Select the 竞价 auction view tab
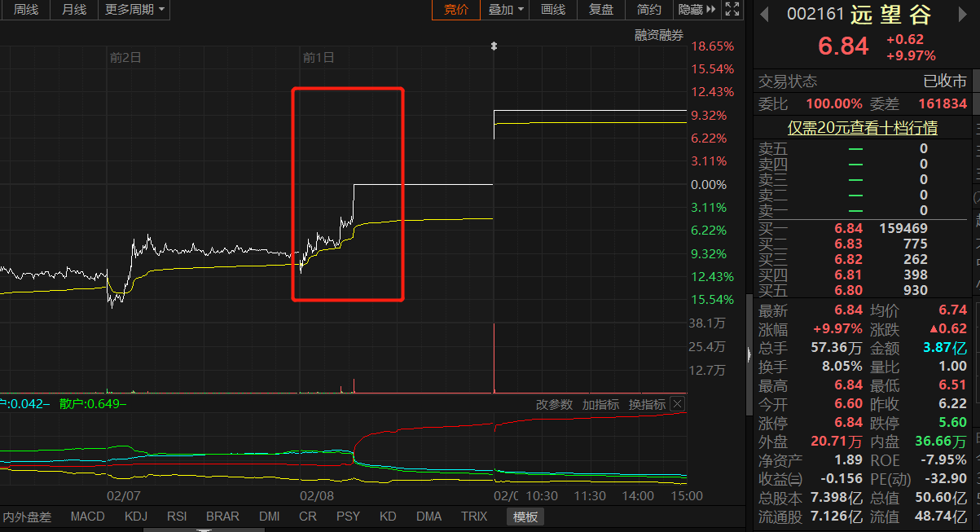The image size is (980, 532). tap(456, 10)
